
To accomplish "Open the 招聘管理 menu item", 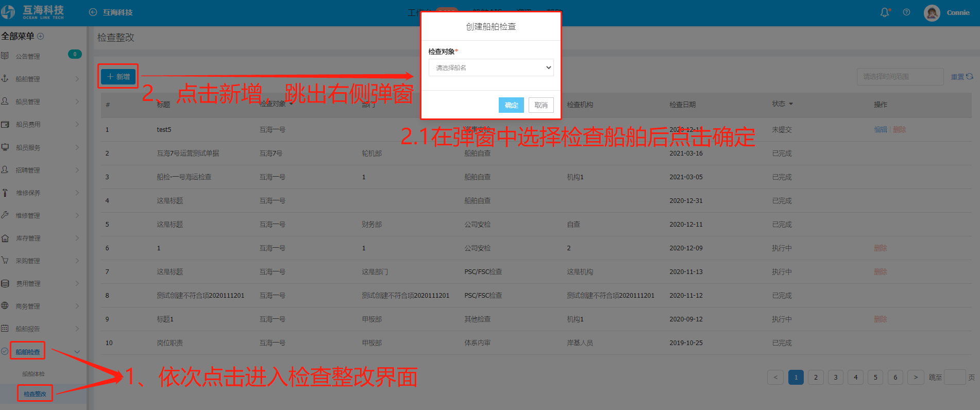I will click(x=28, y=170).
